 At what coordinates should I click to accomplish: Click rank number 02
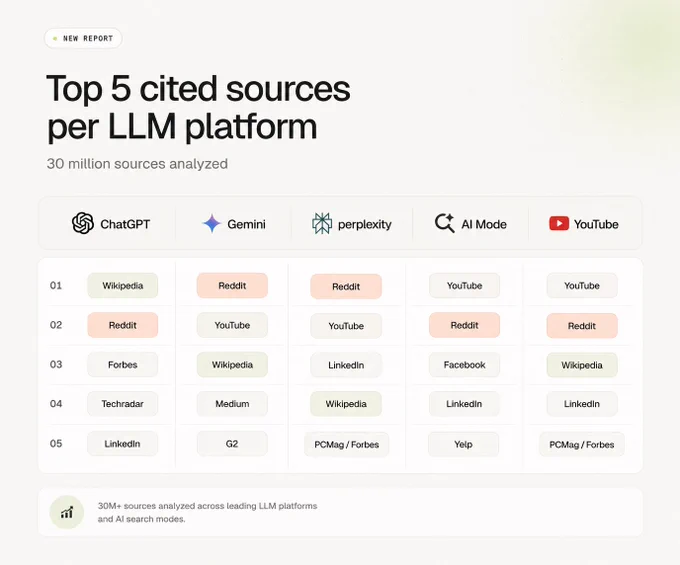[56, 325]
